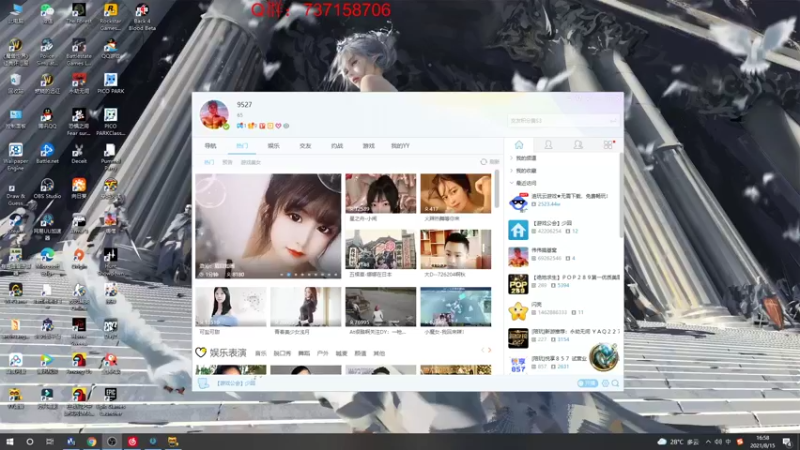
Task: Open the PICO PARK desktop icon
Action: click(110, 83)
